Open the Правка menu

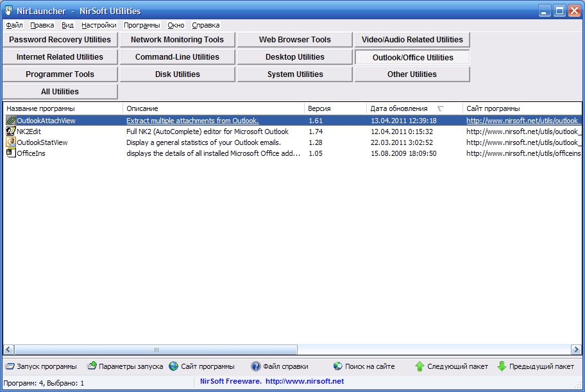(42, 25)
